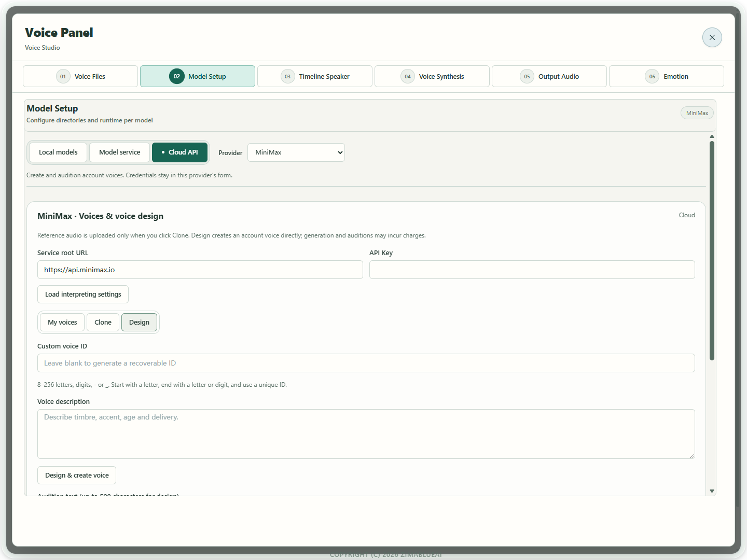The height and width of the screenshot is (560, 747).
Task: Close the Voice Panel with the X icon
Action: pos(712,37)
